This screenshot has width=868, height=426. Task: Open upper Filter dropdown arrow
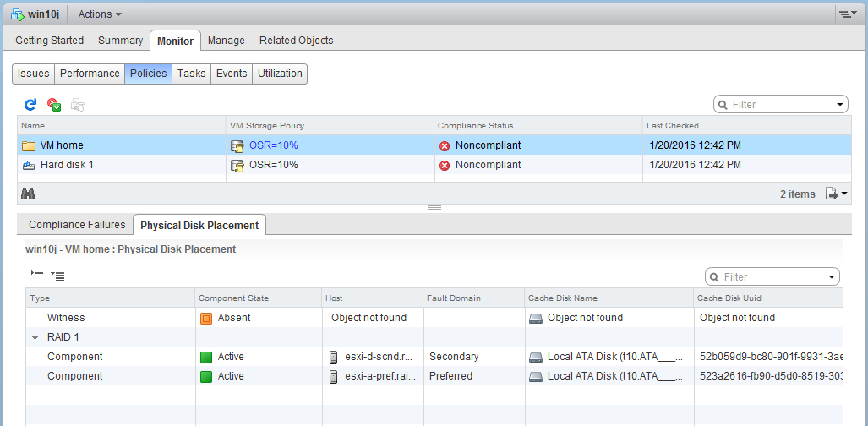coord(840,105)
